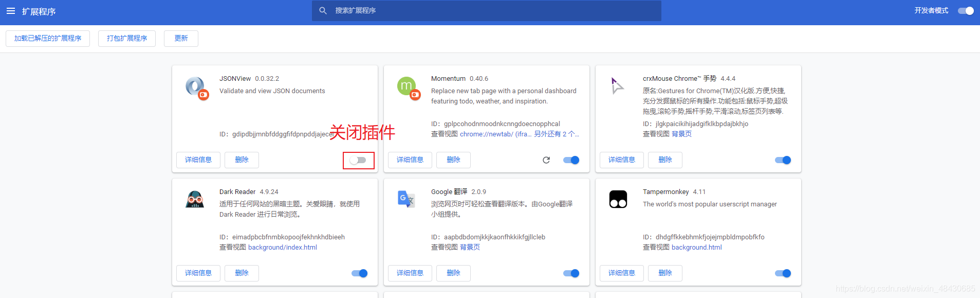Open Tampermonkey background.html link
Screen dimensions: 980x298
click(696, 248)
